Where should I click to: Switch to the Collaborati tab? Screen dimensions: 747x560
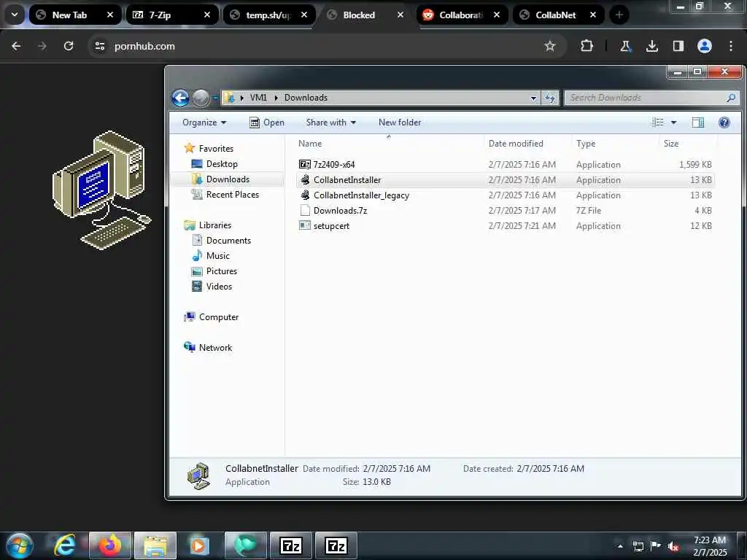pyautogui.click(x=461, y=15)
